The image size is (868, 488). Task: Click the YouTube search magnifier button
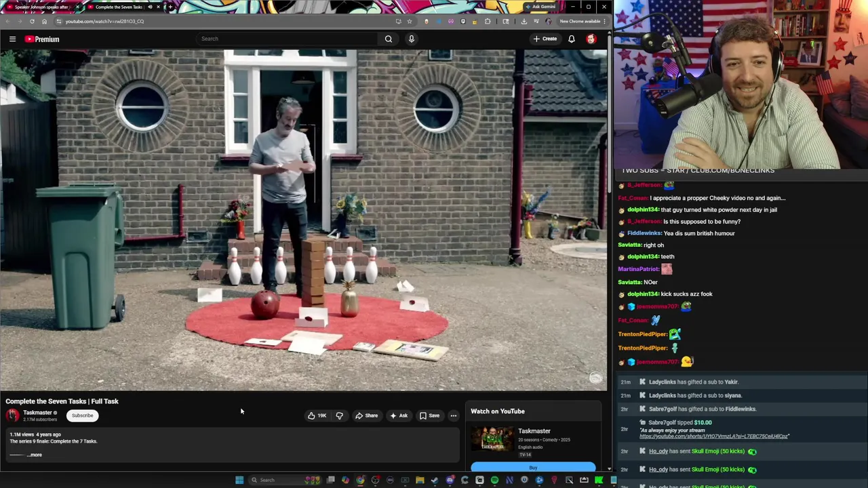coord(389,39)
